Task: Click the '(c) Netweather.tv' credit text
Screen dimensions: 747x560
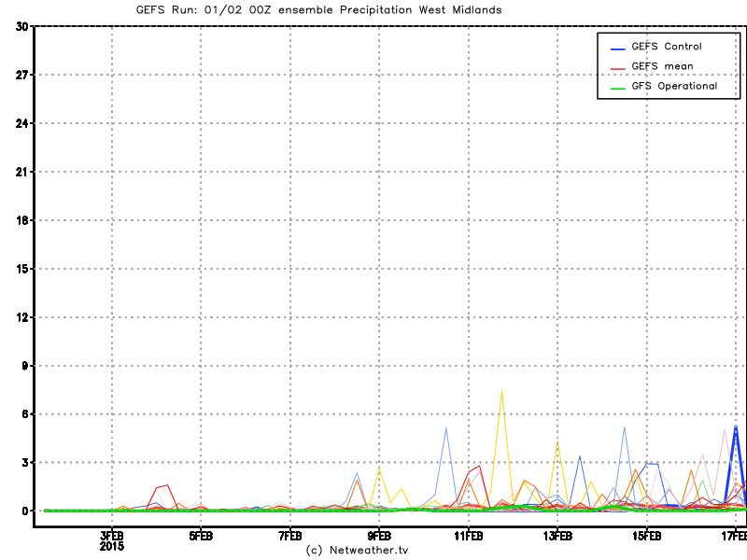Action: [357, 550]
